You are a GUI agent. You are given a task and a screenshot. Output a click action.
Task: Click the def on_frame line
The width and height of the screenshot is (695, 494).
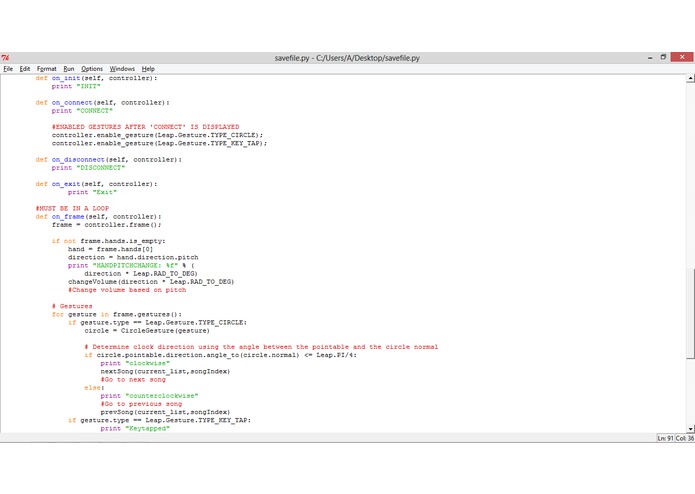98,217
